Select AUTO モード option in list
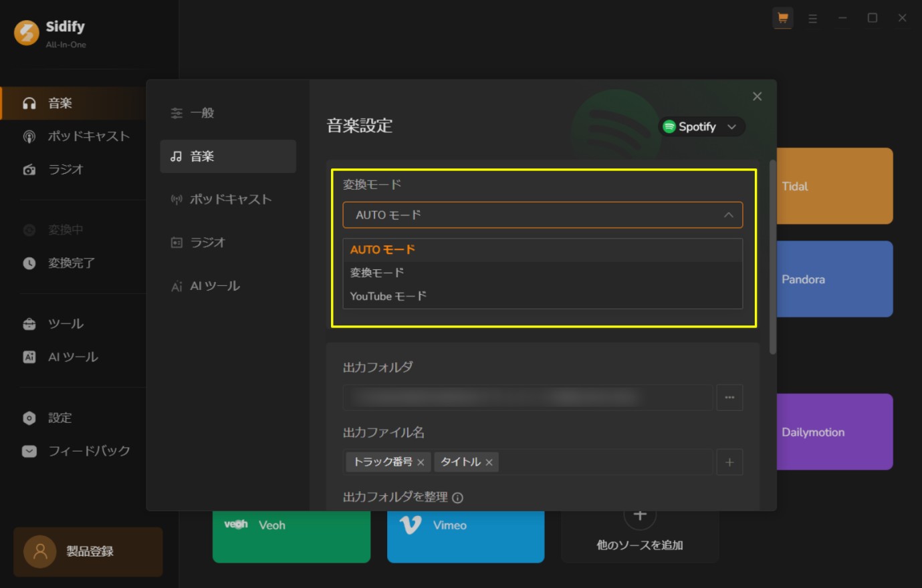The height and width of the screenshot is (588, 922). click(x=542, y=250)
